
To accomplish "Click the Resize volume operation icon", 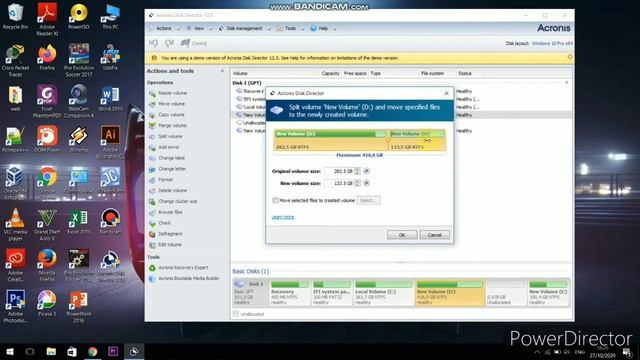I will (x=152, y=93).
